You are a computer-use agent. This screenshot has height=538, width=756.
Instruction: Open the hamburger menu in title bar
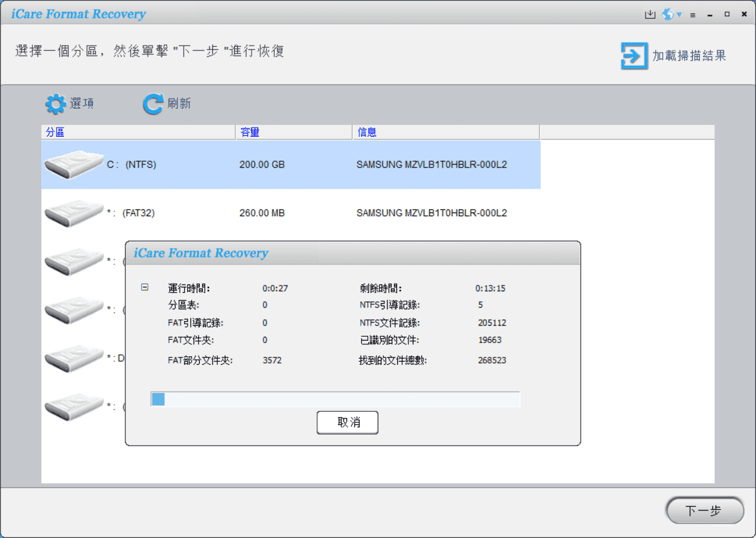pyautogui.click(x=693, y=15)
